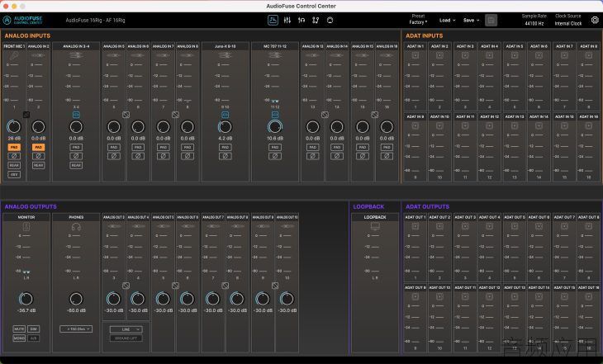Adjust the Analog Out 3 level knob
The height and width of the screenshot is (364, 603).
pyautogui.click(x=113, y=299)
